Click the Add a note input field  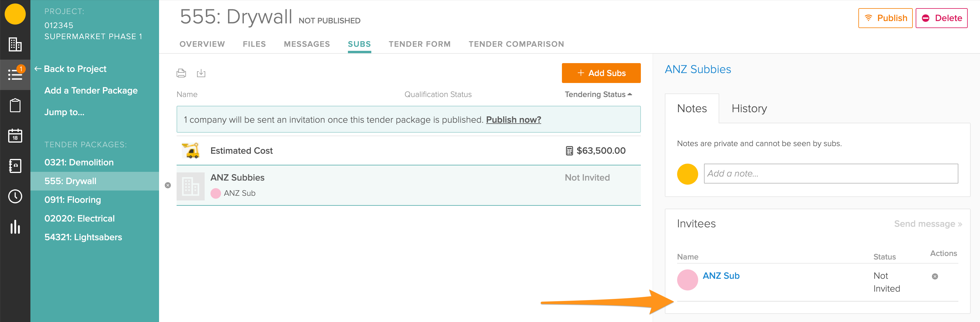click(831, 174)
